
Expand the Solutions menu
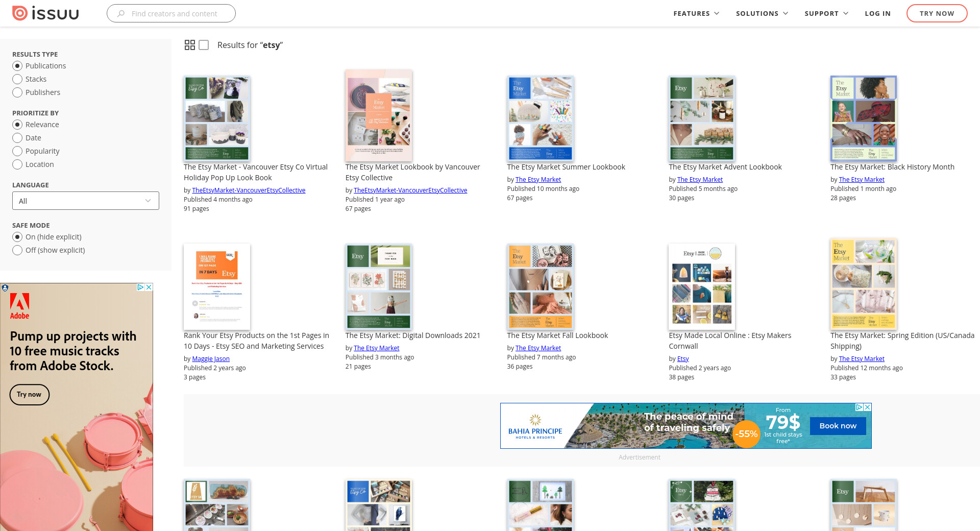click(762, 13)
